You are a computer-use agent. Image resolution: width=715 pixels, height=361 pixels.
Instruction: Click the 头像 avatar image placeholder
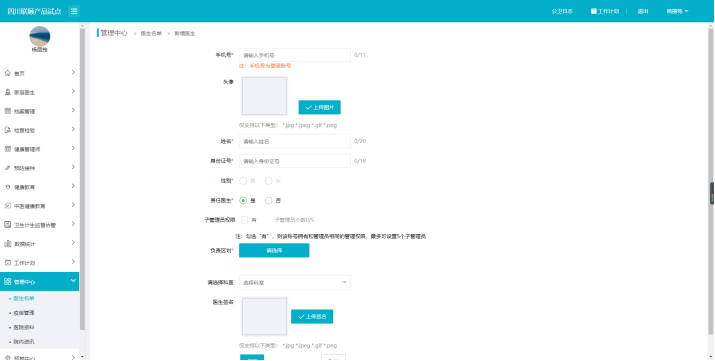[264, 96]
